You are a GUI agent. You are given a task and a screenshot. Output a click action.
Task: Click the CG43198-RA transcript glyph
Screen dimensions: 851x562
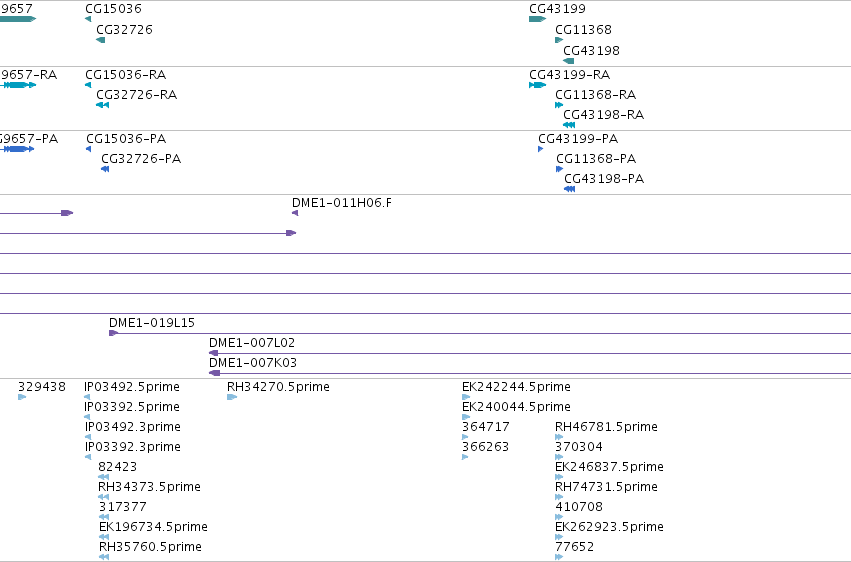[569, 125]
